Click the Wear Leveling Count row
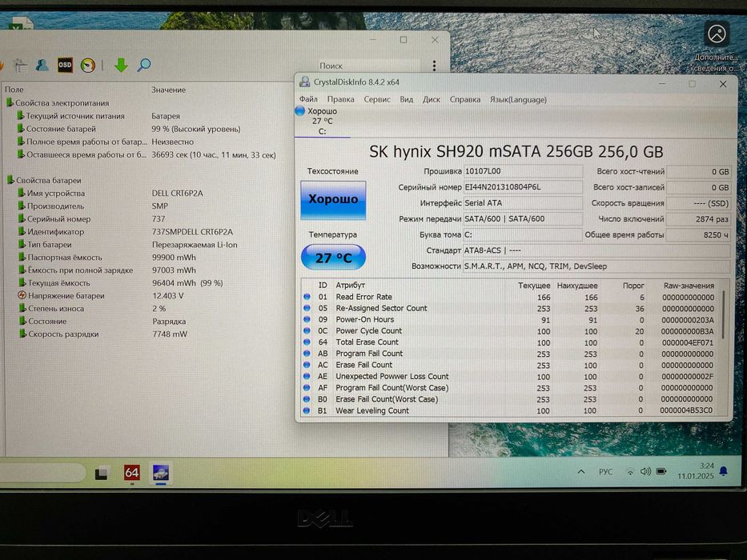 click(x=510, y=410)
